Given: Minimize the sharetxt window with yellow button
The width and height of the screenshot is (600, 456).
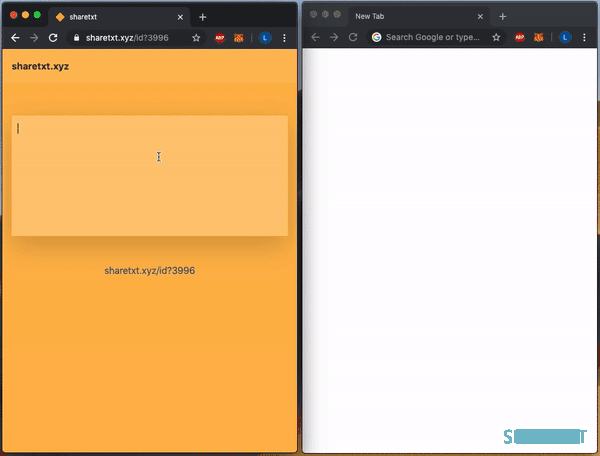Looking at the screenshot, I should (x=25, y=15).
